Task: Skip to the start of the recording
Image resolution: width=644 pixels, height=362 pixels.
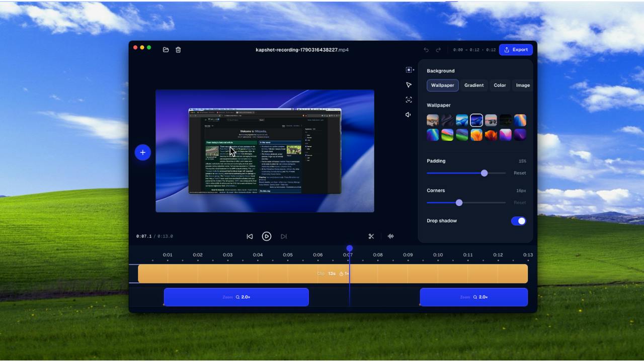Action: point(250,236)
